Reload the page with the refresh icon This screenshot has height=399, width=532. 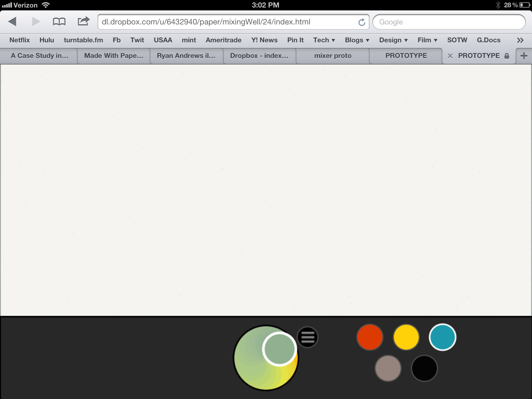click(361, 22)
